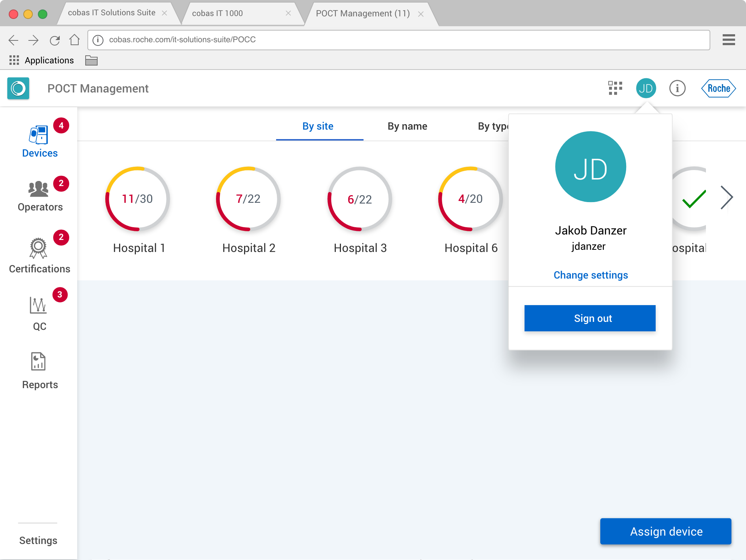Open the browser hamburger menu
This screenshot has height=560, width=746.
tap(729, 40)
